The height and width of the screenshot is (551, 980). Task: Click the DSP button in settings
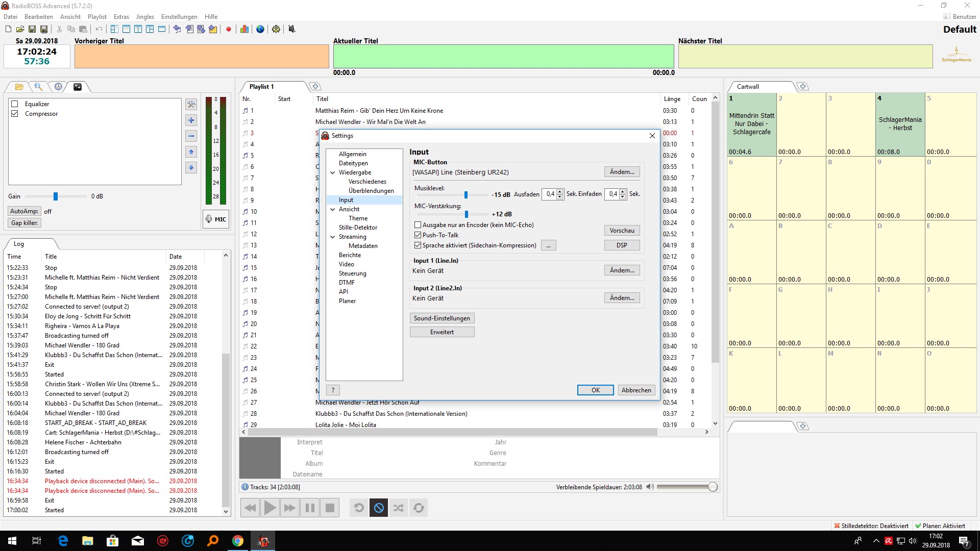point(622,245)
